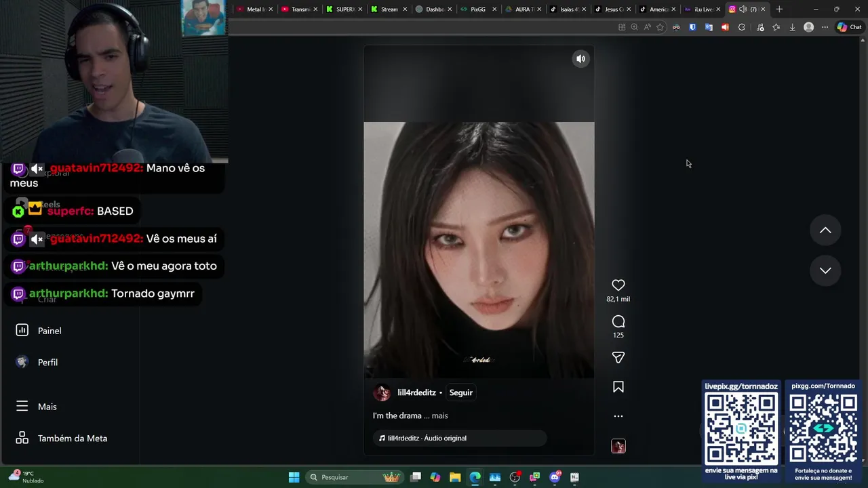The image size is (868, 488).
Task: Click the app available icon in address bar
Action: coord(621,27)
